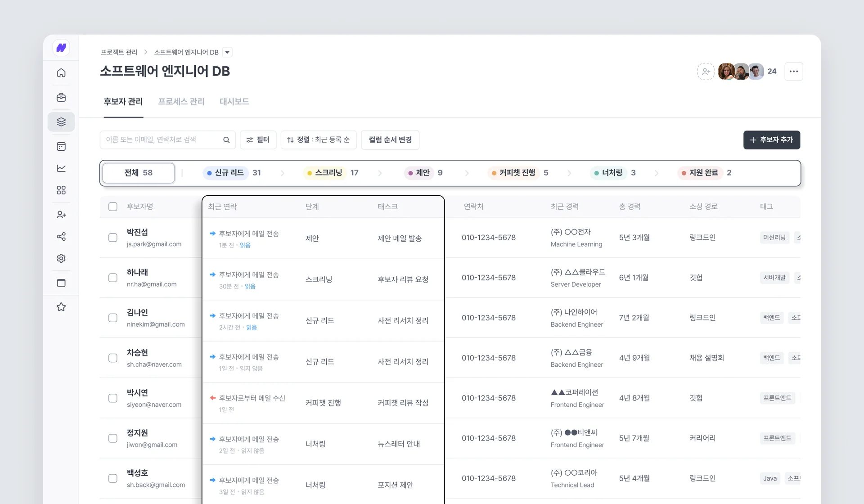The width and height of the screenshot is (864, 504).
Task: Open the three-dot more options button
Action: [x=793, y=72]
